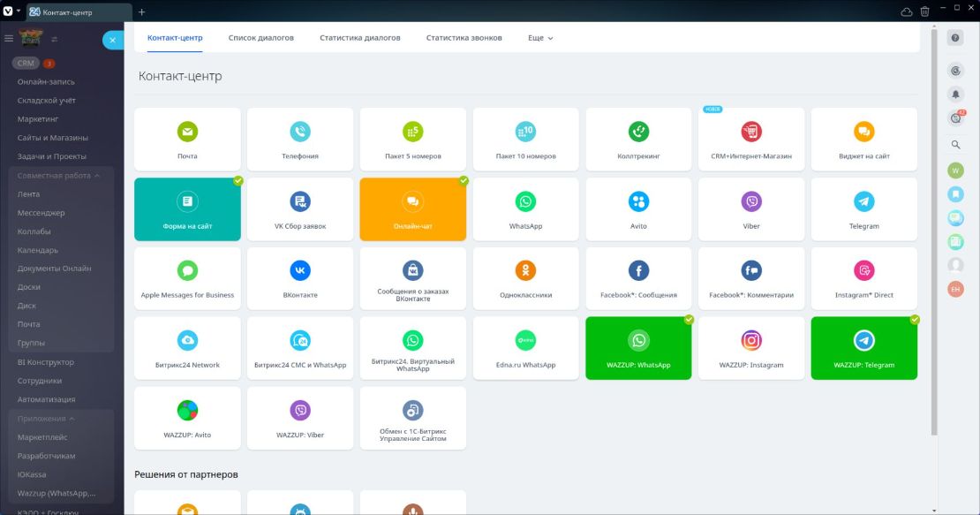Open Онлайн-запись in sidebar
This screenshot has width=980, height=515.
coord(46,82)
